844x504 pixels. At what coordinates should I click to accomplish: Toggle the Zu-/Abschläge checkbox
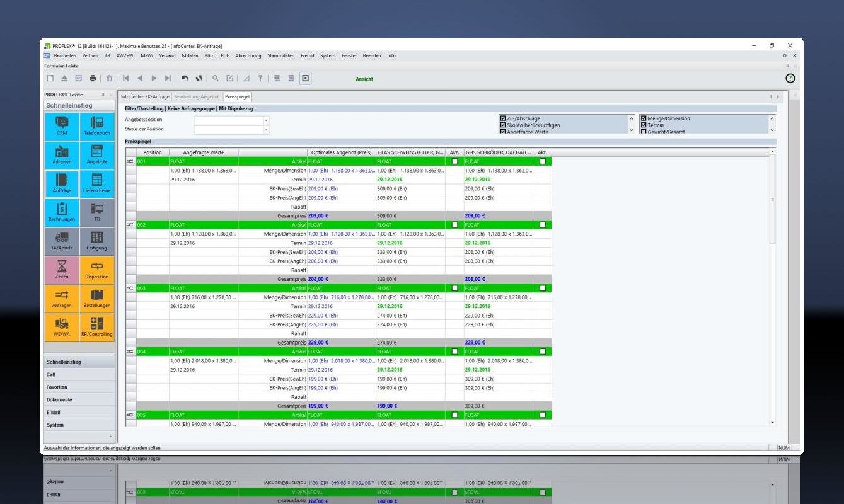(503, 118)
